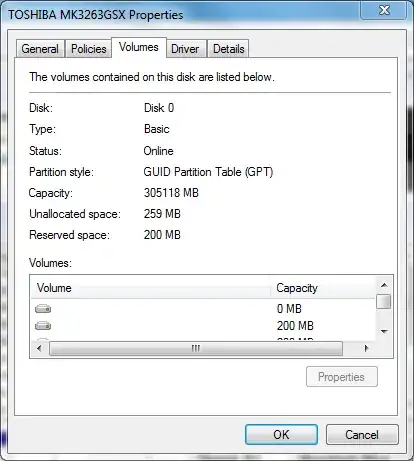
Task: Click the horizontal scrollbar thumb
Action: click(196, 348)
